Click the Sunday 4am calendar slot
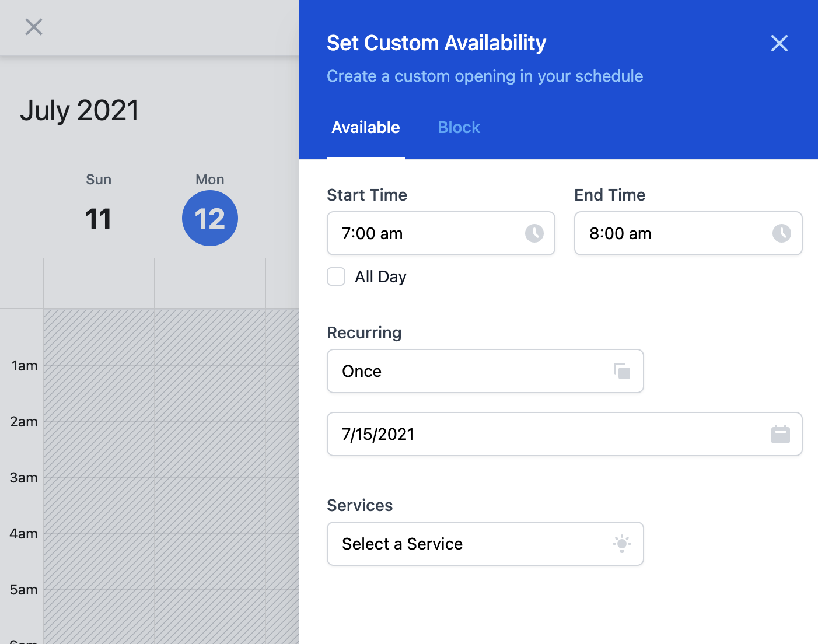This screenshot has height=644, width=818. coord(99,561)
